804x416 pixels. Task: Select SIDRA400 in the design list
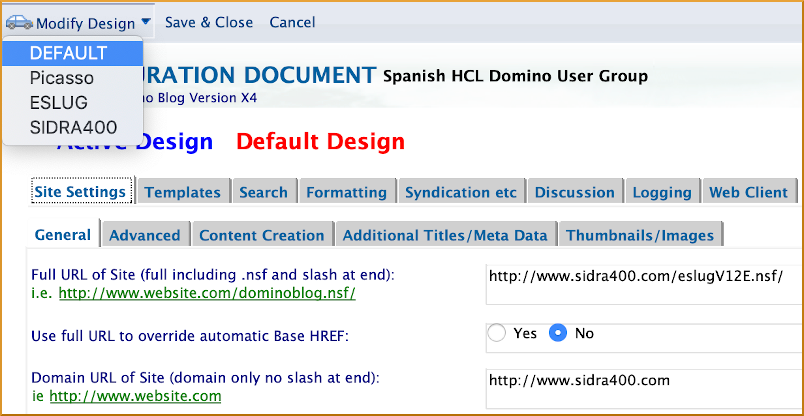(x=73, y=127)
